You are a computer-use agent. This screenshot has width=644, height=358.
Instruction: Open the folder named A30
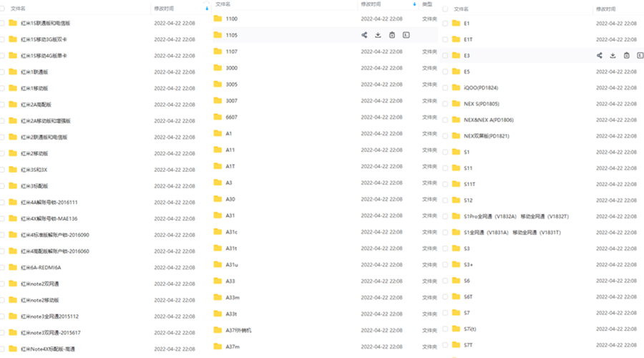[x=230, y=199]
